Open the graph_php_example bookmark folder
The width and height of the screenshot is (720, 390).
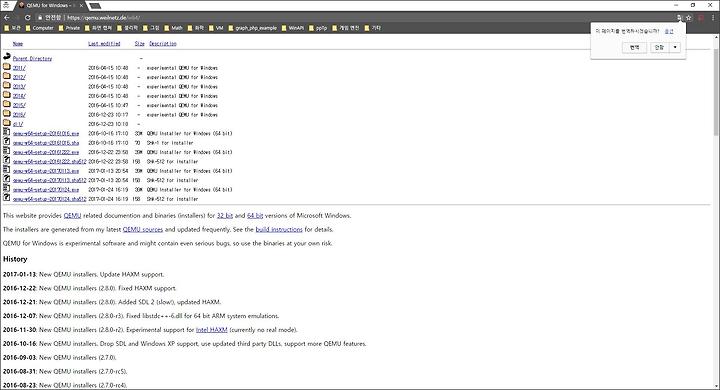click(x=252, y=28)
